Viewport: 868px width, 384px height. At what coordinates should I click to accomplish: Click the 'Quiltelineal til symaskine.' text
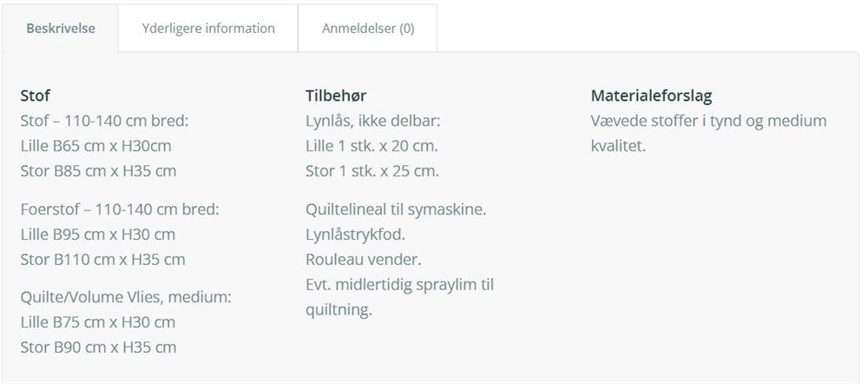click(396, 209)
